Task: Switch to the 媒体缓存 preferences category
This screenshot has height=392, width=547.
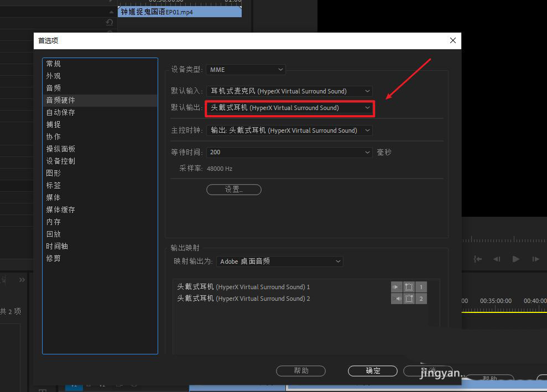Action: coord(60,210)
